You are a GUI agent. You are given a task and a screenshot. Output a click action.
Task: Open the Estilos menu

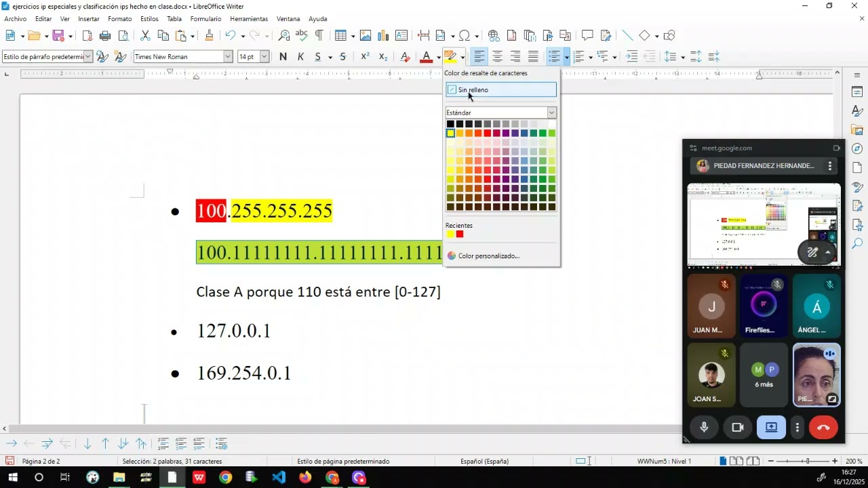coord(149,19)
